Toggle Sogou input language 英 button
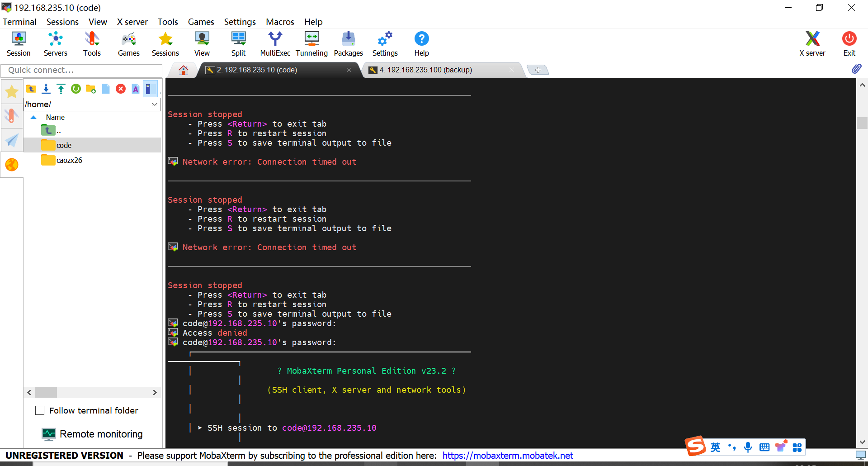 [x=715, y=447]
